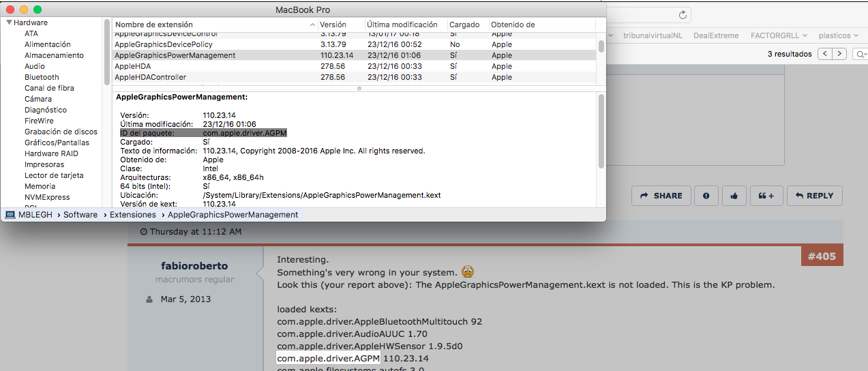The image size is (868, 371).
Task: Select Diagnóstico in sidebar
Action: click(46, 110)
